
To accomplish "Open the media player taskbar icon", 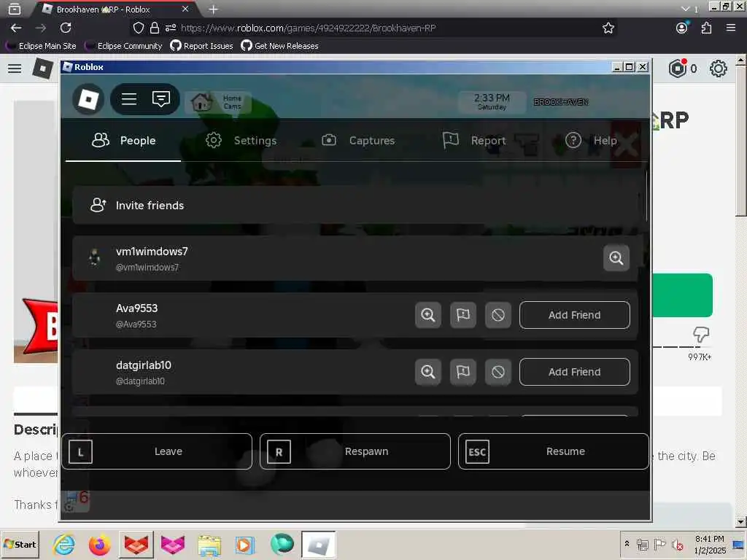I will [x=245, y=544].
